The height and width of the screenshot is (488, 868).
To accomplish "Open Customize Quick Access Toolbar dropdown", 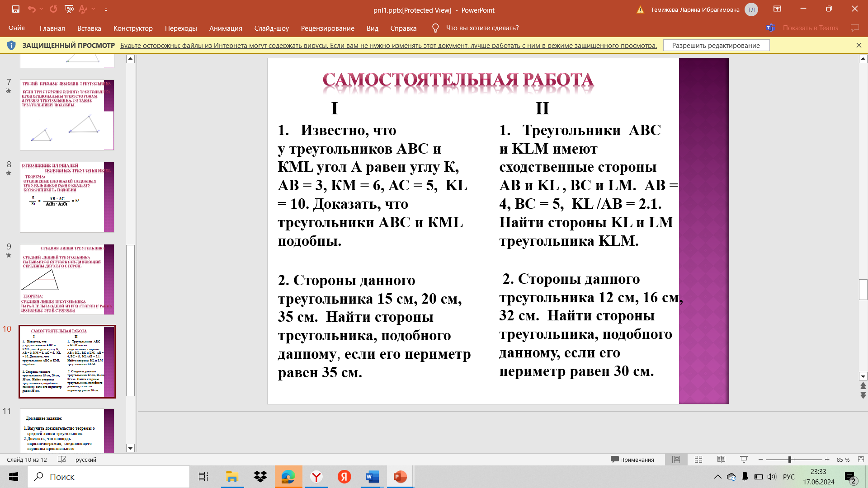I will 106,9.
